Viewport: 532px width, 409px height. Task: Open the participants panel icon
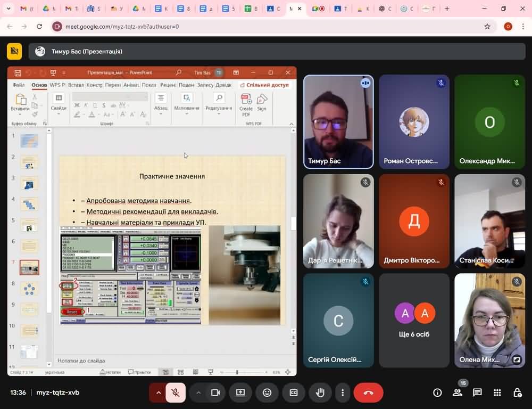[457, 392]
